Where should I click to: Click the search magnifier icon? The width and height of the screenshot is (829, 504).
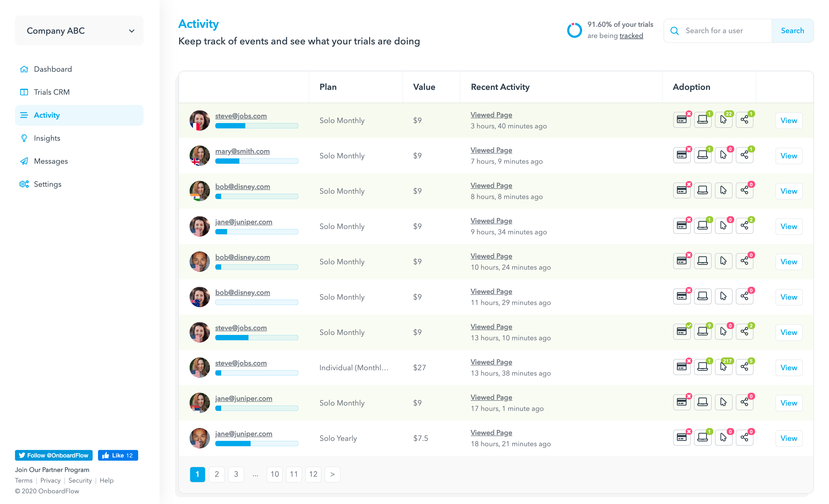tap(674, 30)
